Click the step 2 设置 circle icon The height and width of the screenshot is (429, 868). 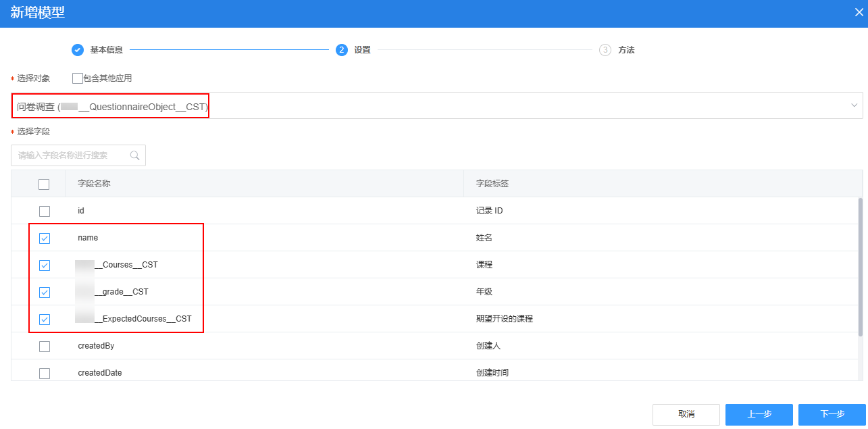coord(342,50)
